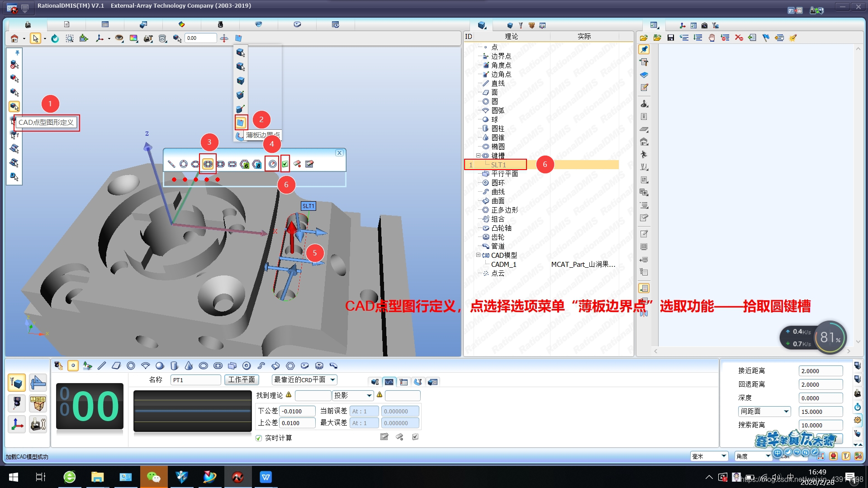This screenshot has height=488, width=868.
Task: Click the eraser icon in the slot toolbar
Action: [x=297, y=164]
